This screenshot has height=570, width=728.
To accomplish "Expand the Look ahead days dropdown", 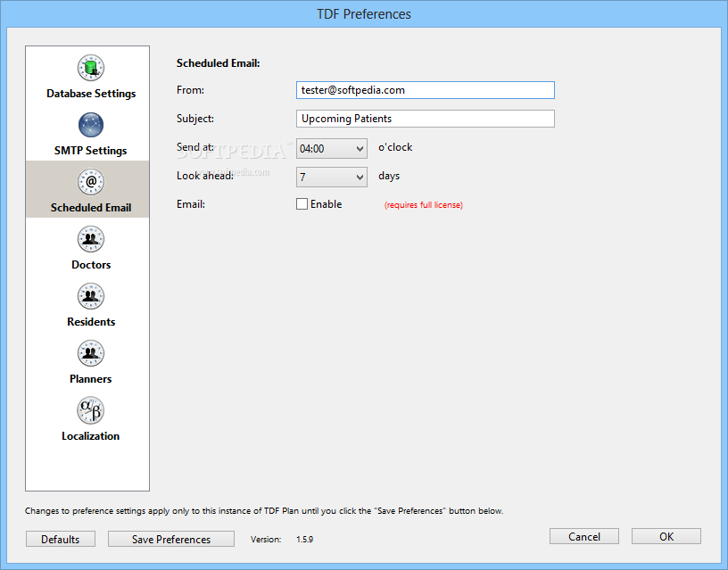I will (x=332, y=177).
